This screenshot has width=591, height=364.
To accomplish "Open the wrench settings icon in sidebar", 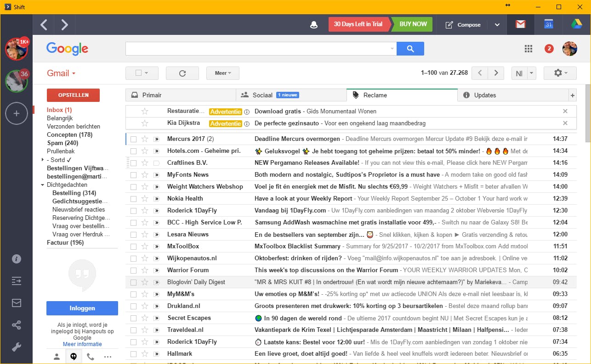I will (17, 347).
